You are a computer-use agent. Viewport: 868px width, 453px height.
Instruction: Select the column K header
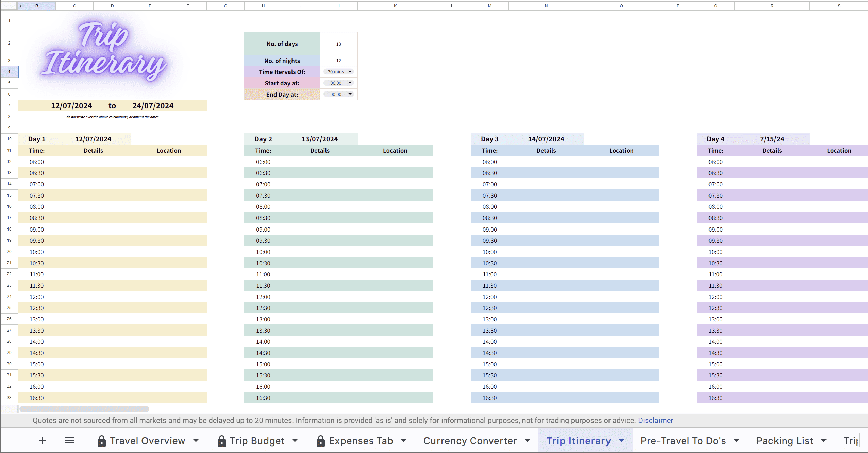tap(395, 6)
